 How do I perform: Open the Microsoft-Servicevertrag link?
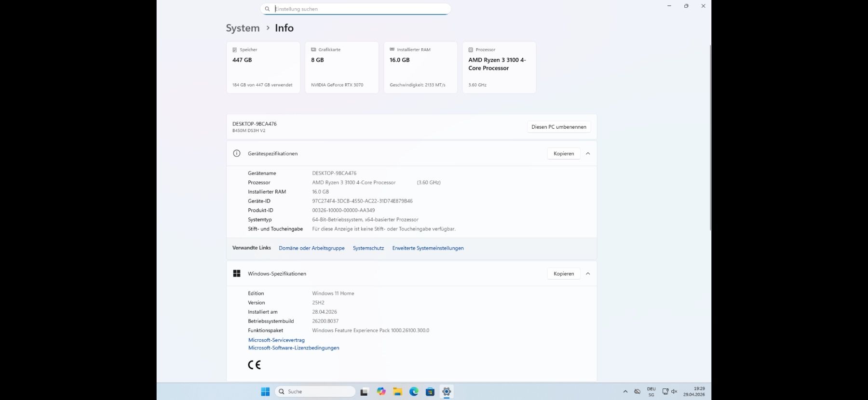(x=276, y=340)
